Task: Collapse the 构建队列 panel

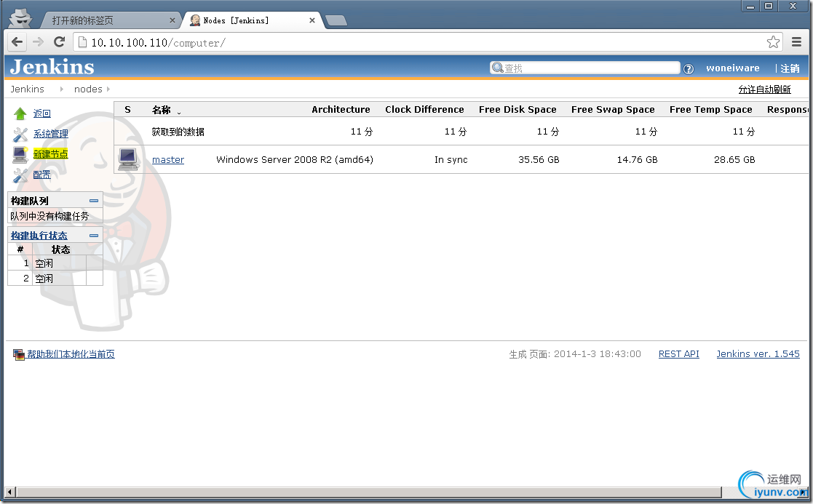Action: (x=94, y=201)
